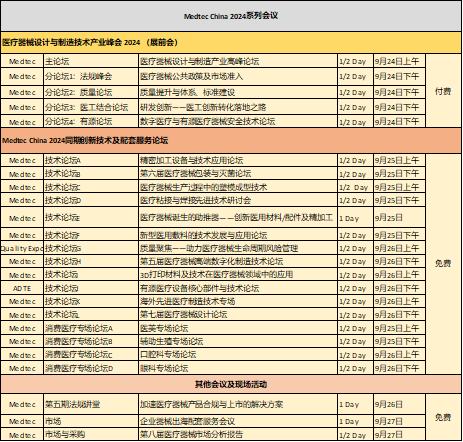This screenshot has width=463, height=442.
Task: Select "第五届医疗器械高端数字化制造技术论坛" cell
Action: (x=238, y=261)
